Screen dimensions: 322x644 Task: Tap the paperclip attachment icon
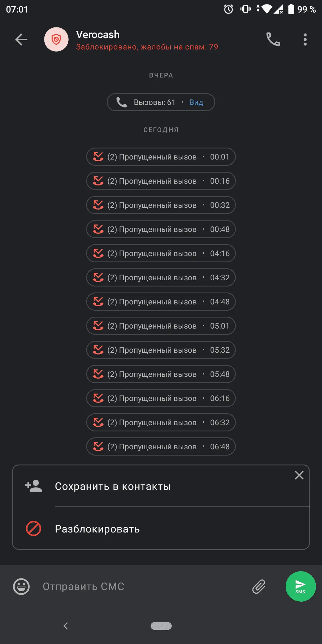[x=259, y=586]
